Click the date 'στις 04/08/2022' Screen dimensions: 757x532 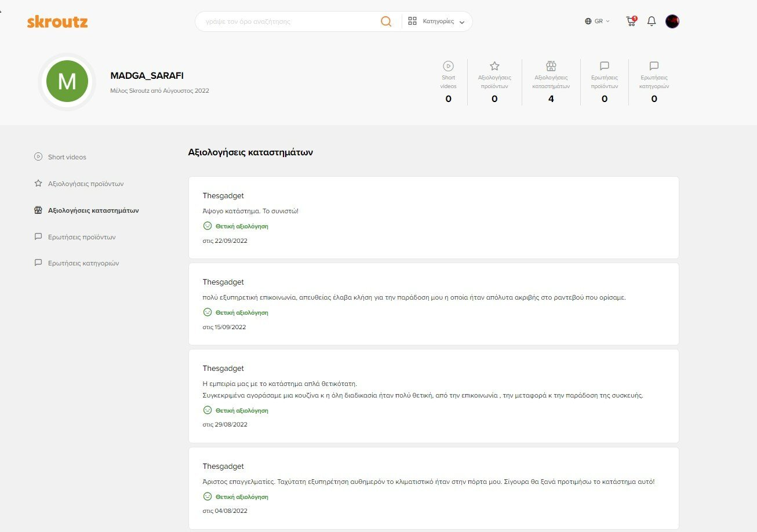(225, 511)
